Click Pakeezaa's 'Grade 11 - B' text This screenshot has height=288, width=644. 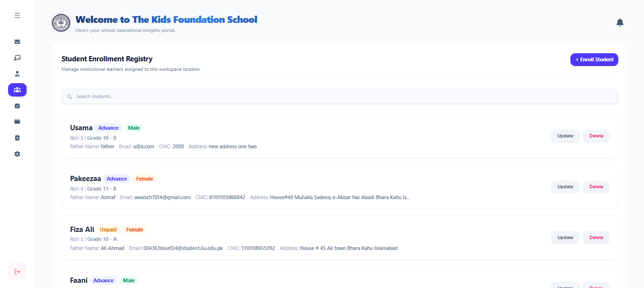(x=102, y=189)
